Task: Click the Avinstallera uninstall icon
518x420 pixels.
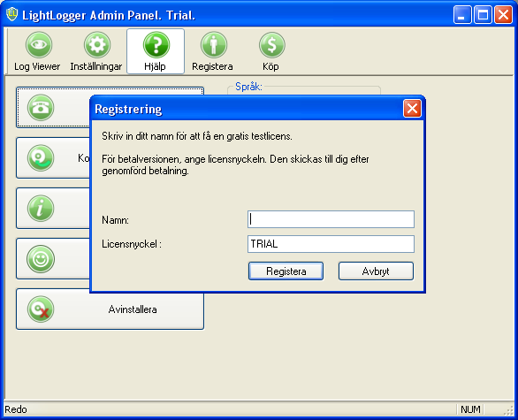Action: [x=41, y=309]
